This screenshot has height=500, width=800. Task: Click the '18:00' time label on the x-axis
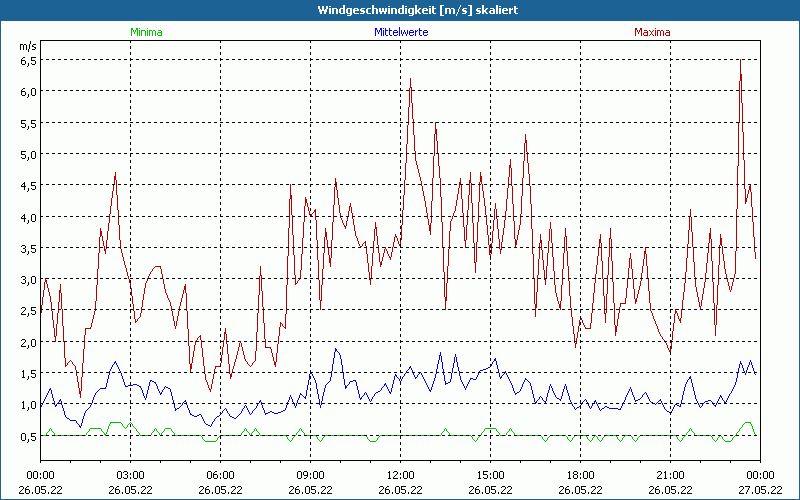coord(580,476)
